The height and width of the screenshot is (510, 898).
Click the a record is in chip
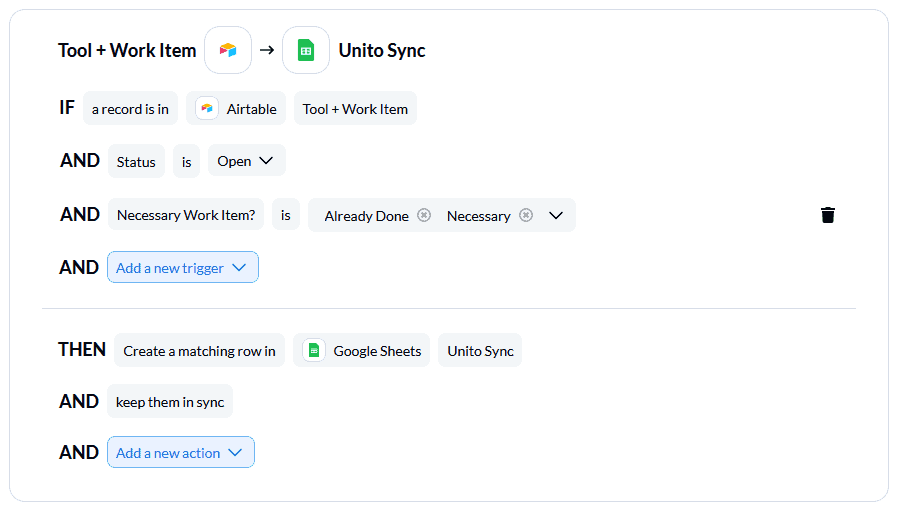(130, 108)
